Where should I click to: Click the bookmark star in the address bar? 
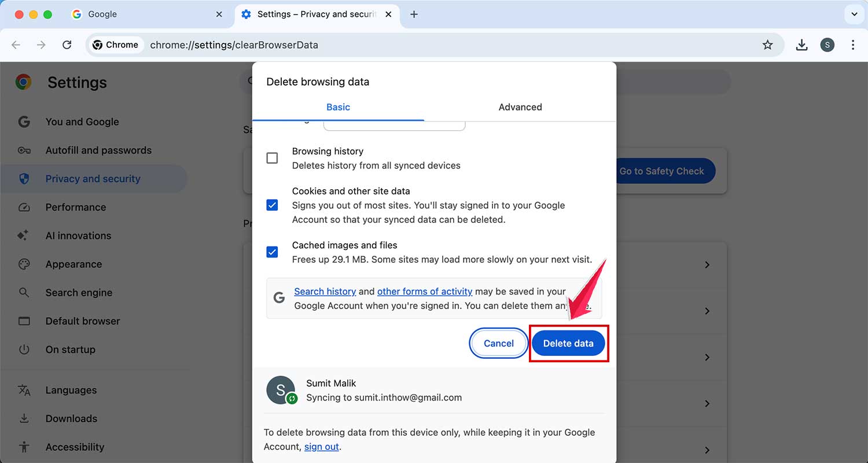tap(767, 45)
